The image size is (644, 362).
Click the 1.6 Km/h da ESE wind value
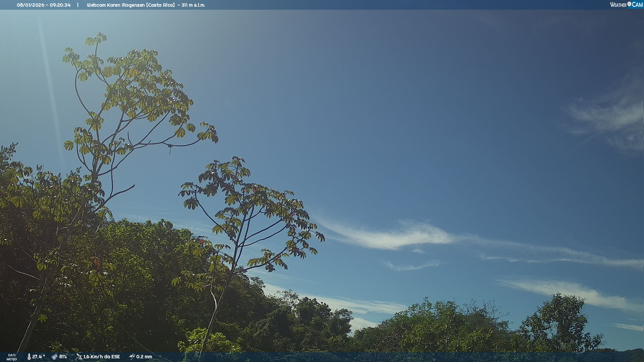(101, 357)
